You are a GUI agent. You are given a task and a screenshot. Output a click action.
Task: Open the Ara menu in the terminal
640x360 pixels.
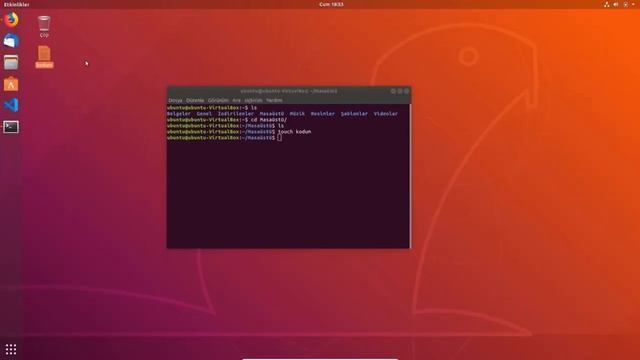[x=237, y=100]
